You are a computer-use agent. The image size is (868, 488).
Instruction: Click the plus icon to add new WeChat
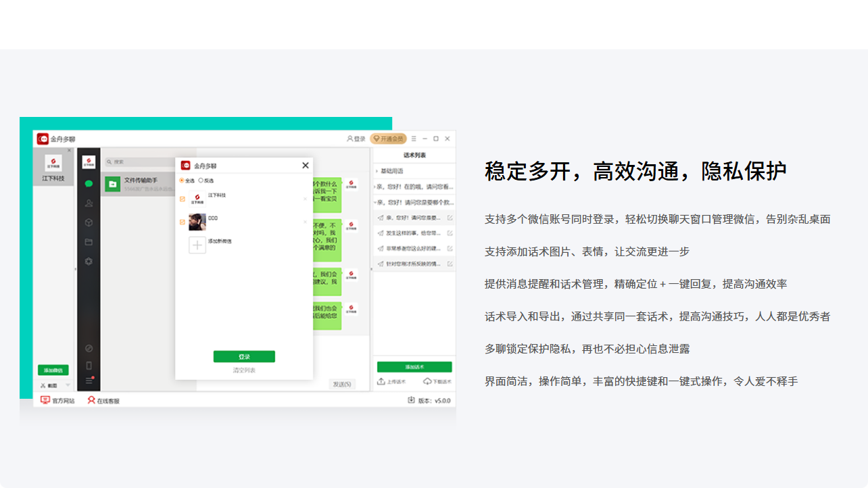pos(197,245)
